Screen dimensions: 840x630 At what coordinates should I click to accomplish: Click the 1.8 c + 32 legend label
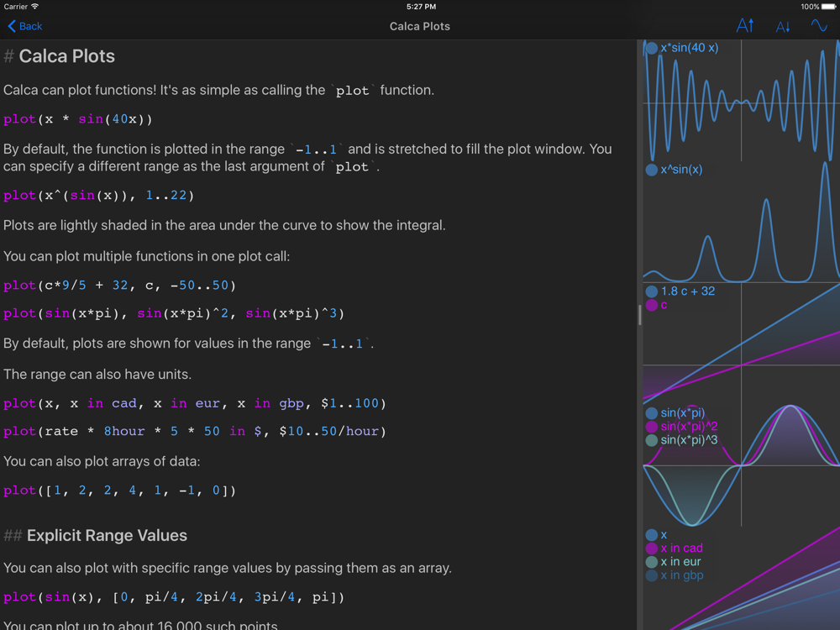coord(687,291)
